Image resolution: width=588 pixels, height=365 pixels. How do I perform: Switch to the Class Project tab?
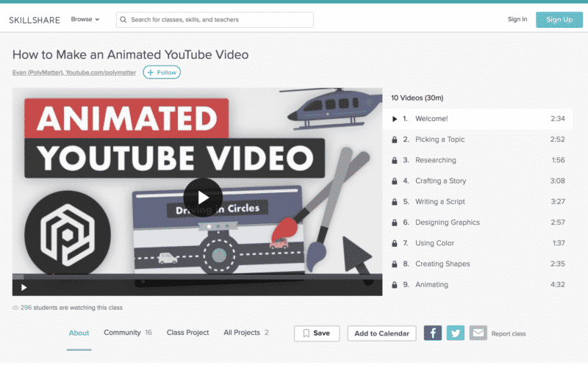[x=187, y=333]
